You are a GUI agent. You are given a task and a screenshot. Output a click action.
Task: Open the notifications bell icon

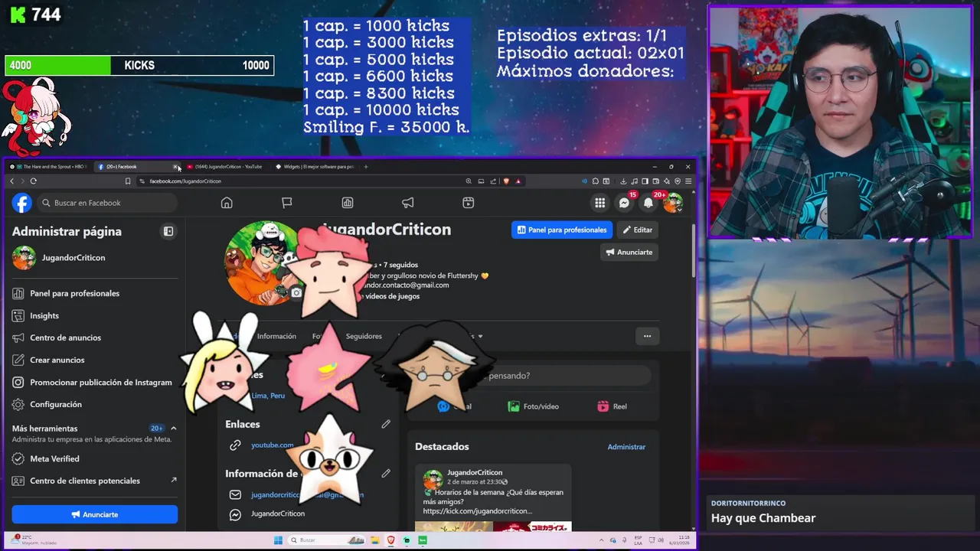[x=648, y=203]
